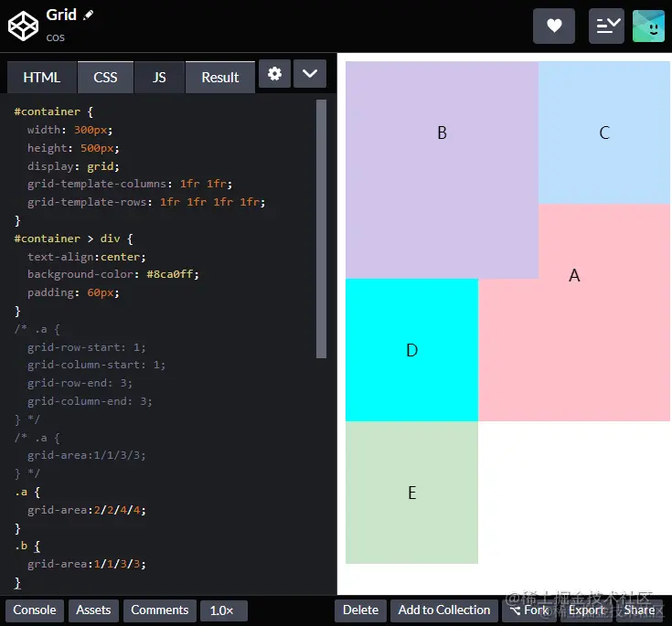Fork this pen
This screenshot has height=626, width=672.
(x=529, y=610)
